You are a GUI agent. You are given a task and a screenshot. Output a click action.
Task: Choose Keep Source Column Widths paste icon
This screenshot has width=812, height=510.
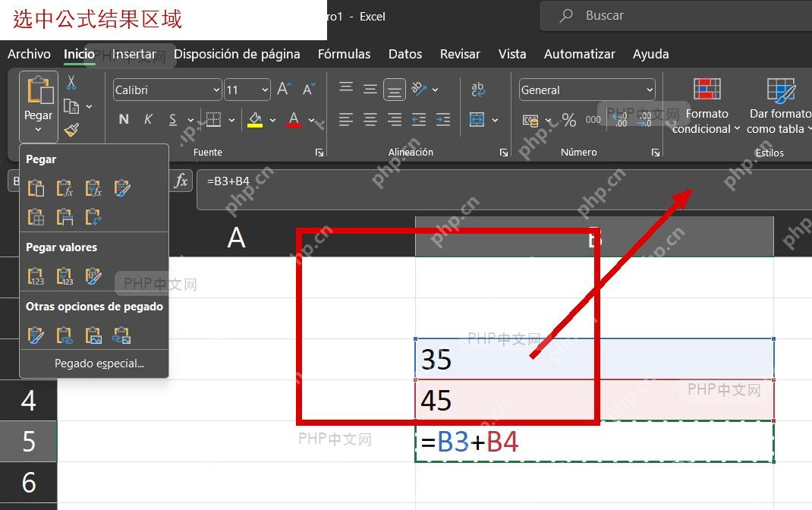(x=65, y=217)
